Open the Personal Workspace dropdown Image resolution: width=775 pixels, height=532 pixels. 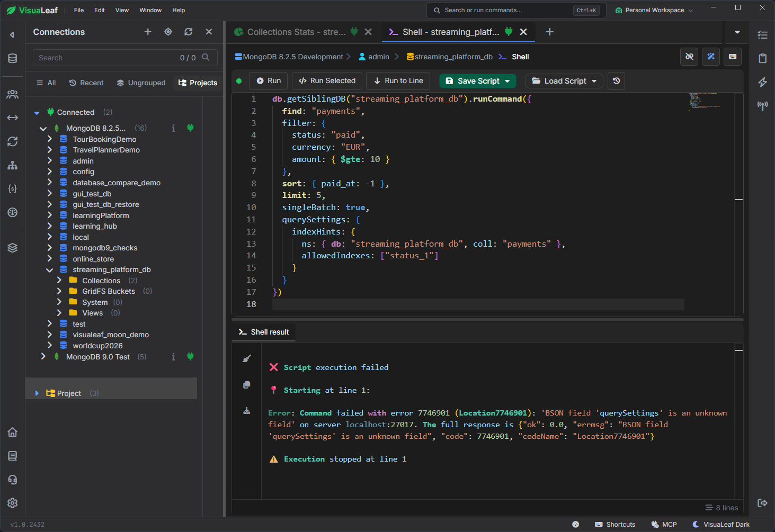[x=654, y=10]
